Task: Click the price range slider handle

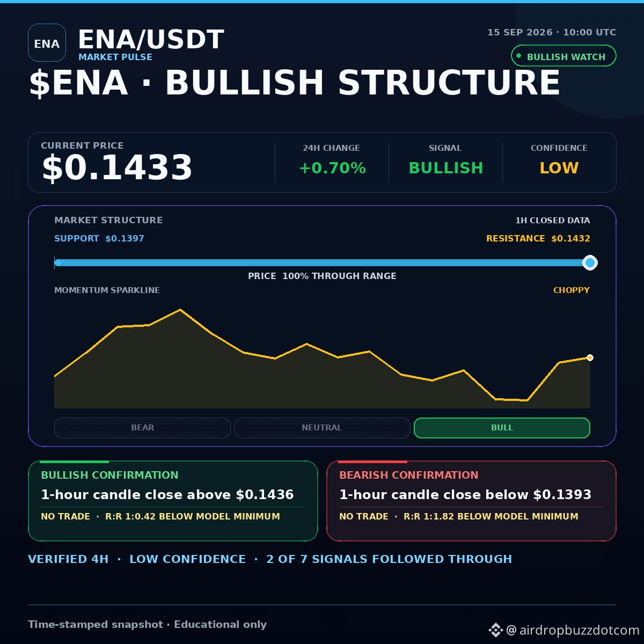Action: [x=590, y=263]
